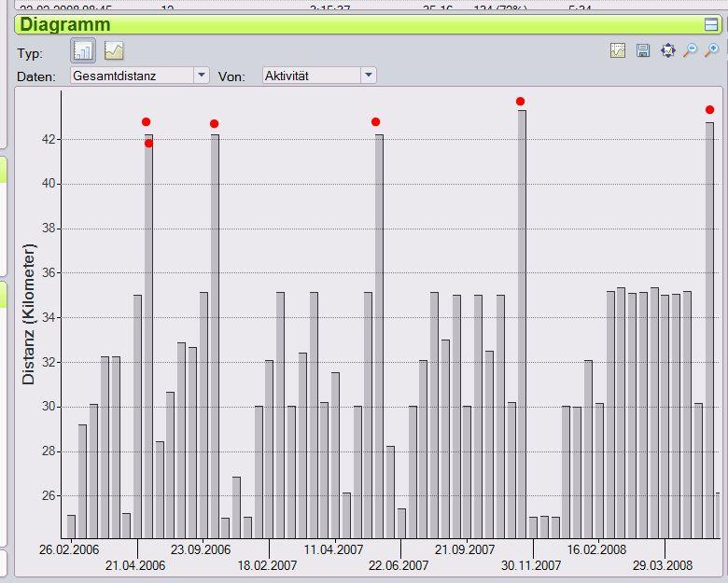728x583 pixels.
Task: Select the x-axis label 22.06.2007
Action: point(399,566)
